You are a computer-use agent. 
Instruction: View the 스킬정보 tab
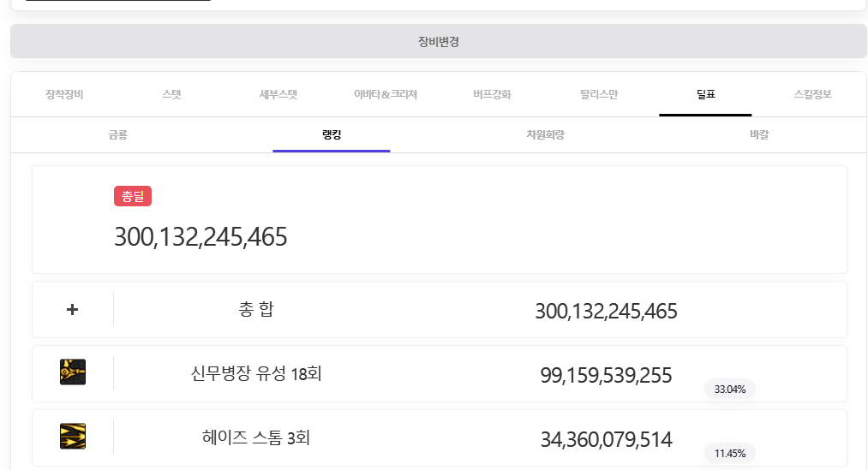(812, 94)
